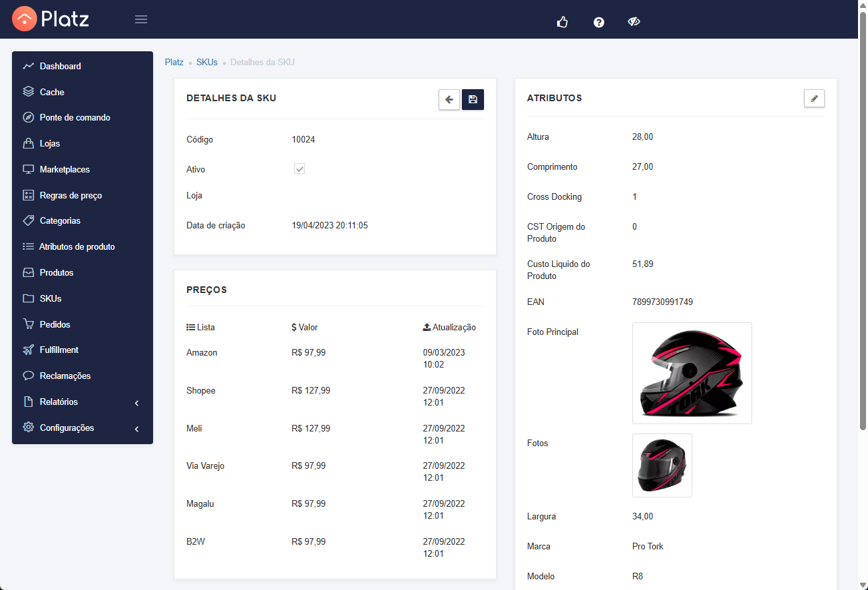Click the Ponte de comando compass icon
The width and height of the screenshot is (868, 590).
(x=28, y=117)
